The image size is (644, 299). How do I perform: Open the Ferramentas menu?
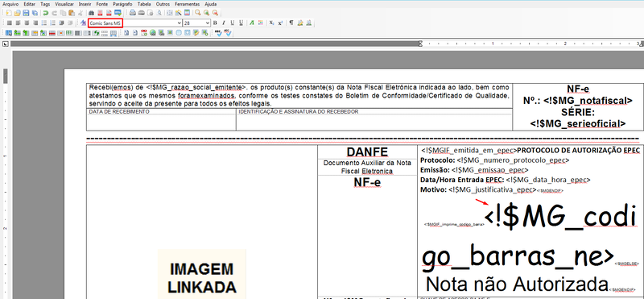tap(187, 4)
